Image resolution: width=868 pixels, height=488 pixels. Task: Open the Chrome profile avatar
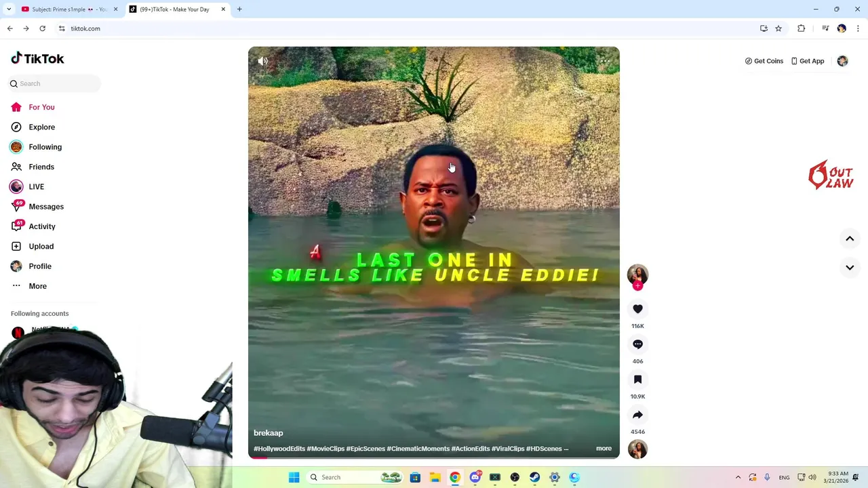pos(842,28)
